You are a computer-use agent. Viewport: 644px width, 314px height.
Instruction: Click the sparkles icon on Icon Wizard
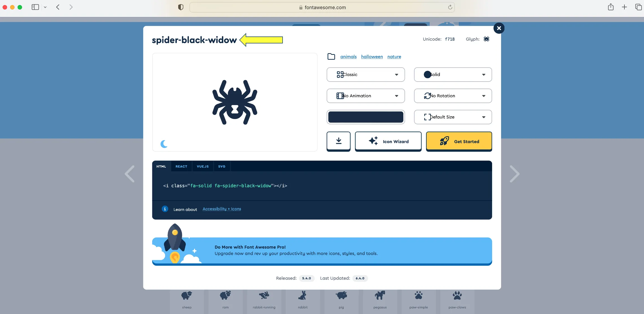coord(373,141)
